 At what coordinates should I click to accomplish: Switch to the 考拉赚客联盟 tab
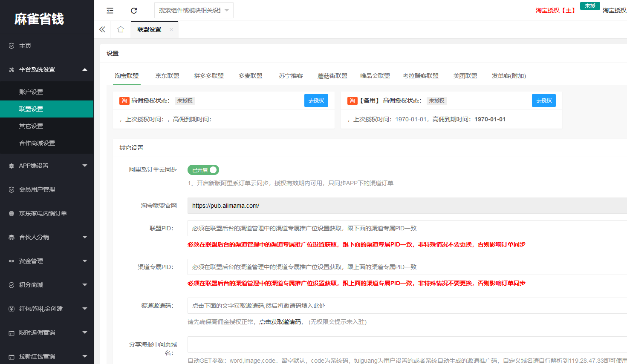421,76
